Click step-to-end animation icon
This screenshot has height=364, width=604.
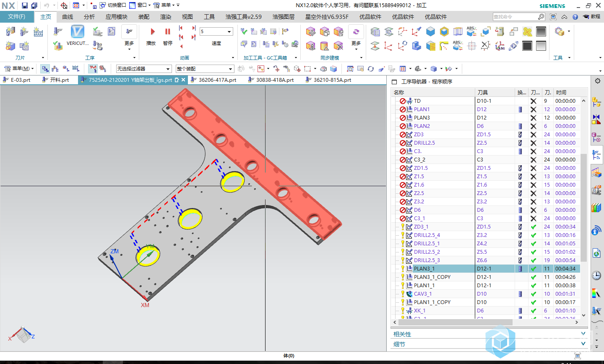pos(194,28)
